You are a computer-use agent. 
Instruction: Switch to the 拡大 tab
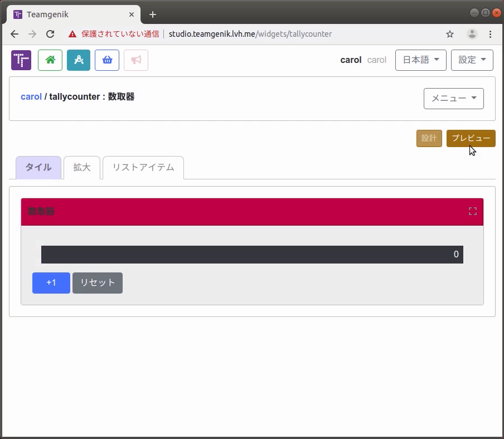coord(82,167)
